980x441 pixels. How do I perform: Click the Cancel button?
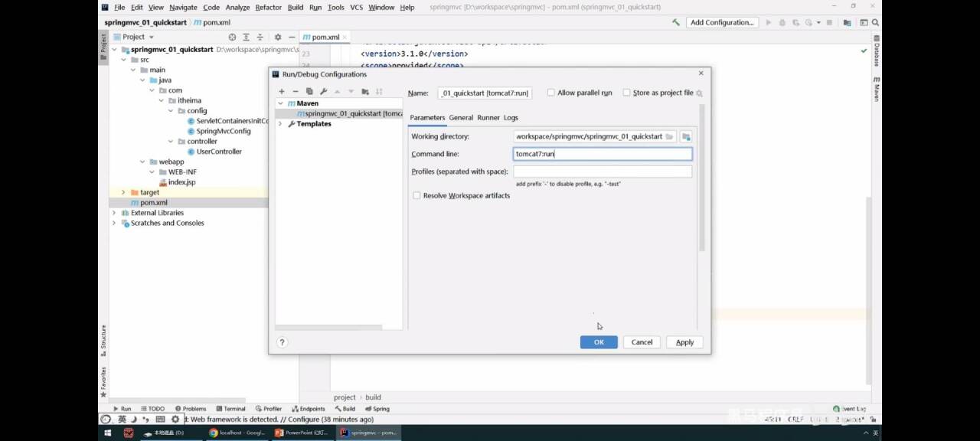click(642, 342)
